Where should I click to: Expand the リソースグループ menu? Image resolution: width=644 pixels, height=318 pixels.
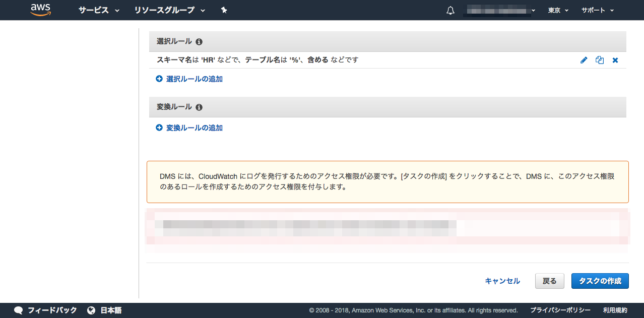tap(170, 10)
